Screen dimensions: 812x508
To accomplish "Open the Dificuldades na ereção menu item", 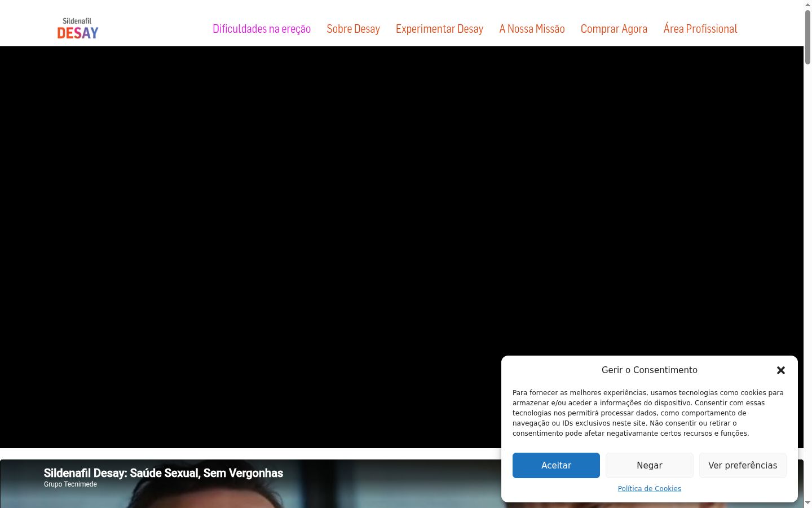I will (262, 29).
